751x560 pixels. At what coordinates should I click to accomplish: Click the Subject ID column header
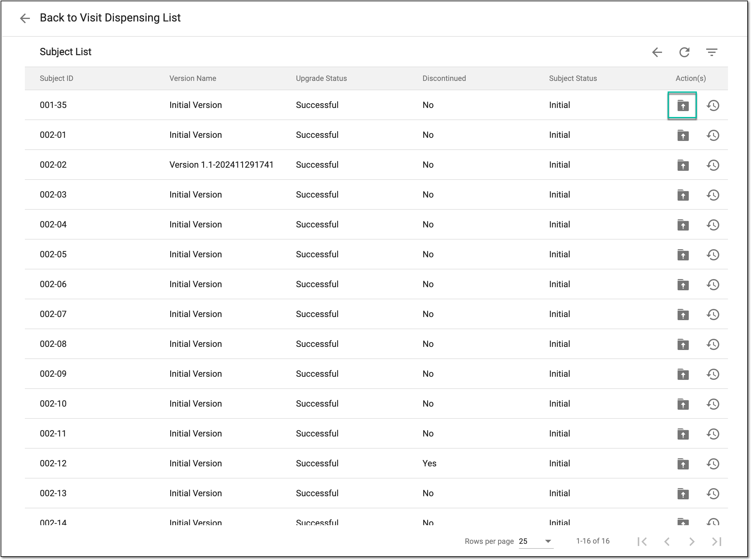click(56, 78)
